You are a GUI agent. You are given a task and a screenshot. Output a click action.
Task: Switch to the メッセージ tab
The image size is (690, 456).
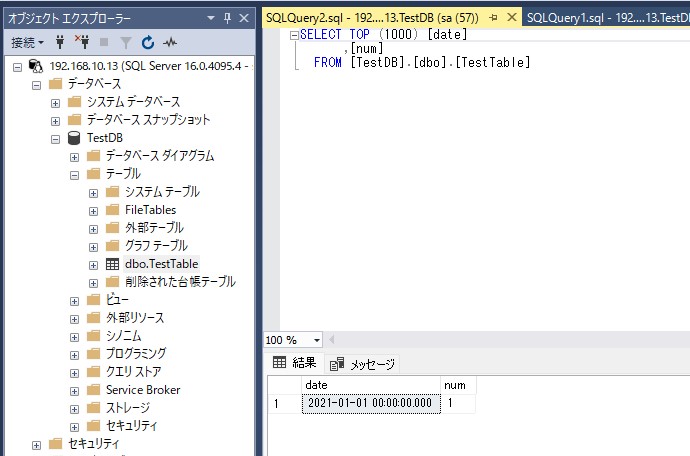(x=362, y=364)
